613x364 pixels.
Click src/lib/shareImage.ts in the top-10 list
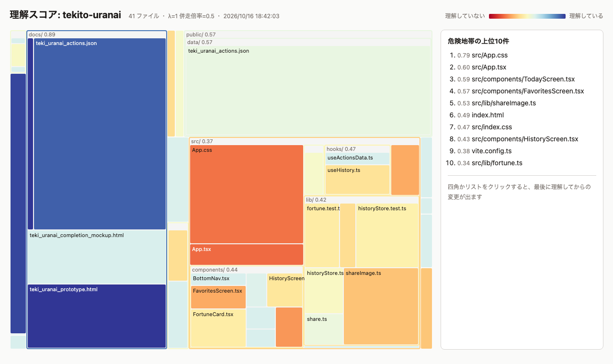pyautogui.click(x=504, y=103)
